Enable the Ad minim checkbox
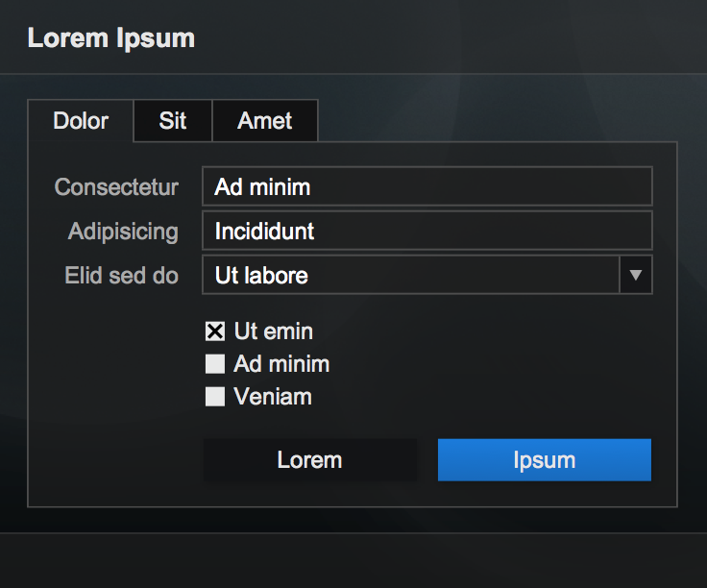The image size is (707, 588). pos(215,364)
